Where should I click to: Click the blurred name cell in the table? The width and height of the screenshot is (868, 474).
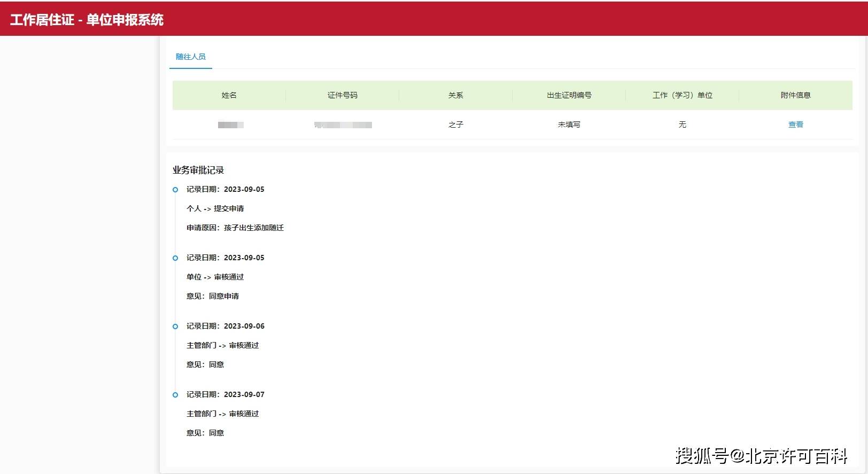point(230,125)
